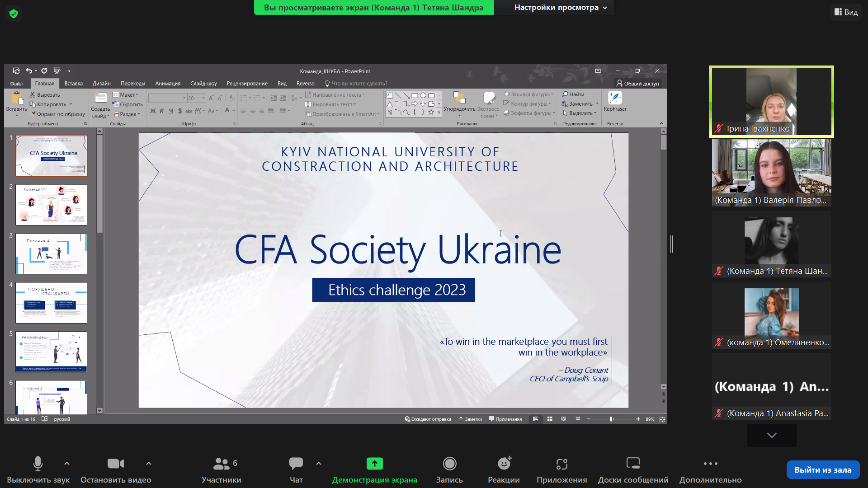Click fit slide to window icon

[662, 419]
